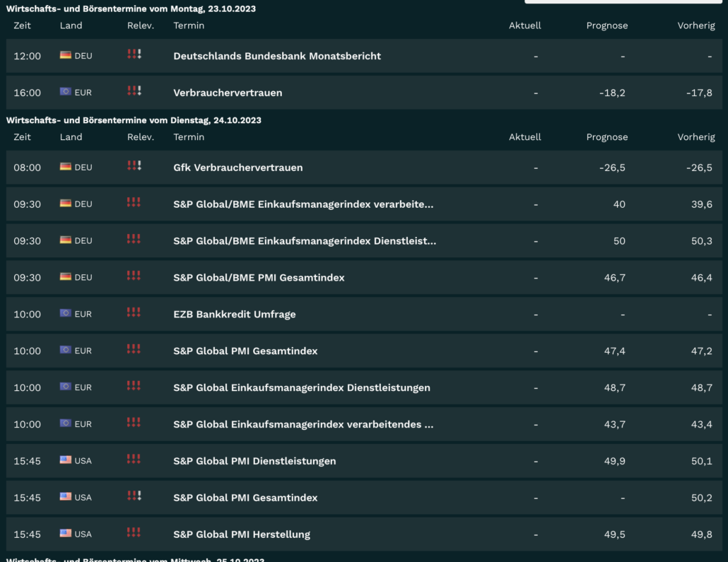728x562 pixels.
Task: Click the previous value '-17,8'
Action: pos(699,93)
